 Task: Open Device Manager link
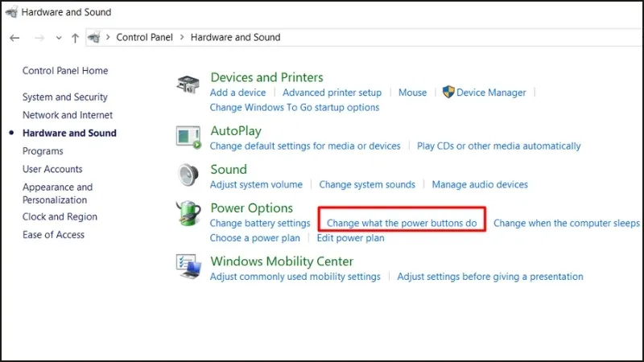pyautogui.click(x=490, y=93)
